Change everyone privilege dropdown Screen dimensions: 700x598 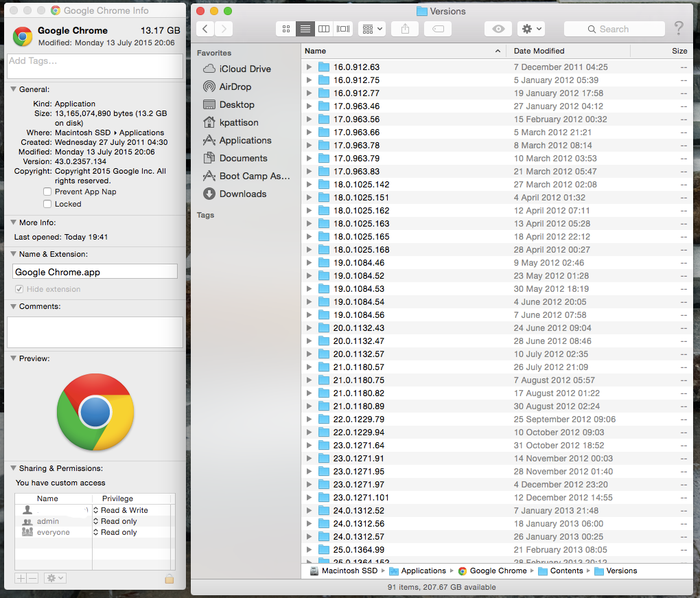115,532
